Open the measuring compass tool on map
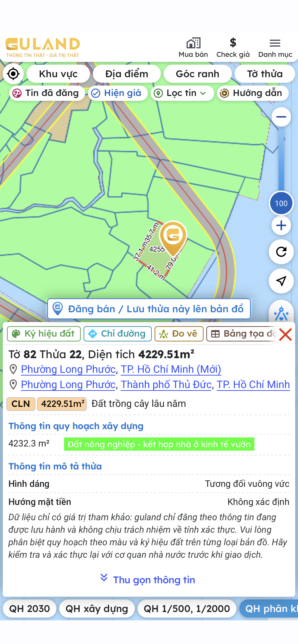The height and width of the screenshot is (644, 298). (281, 312)
